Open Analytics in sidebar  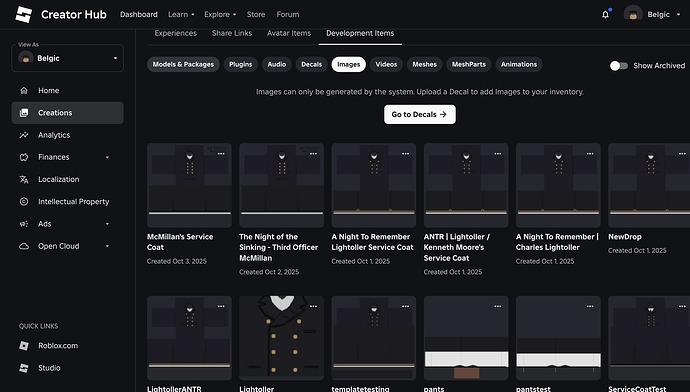point(67,135)
